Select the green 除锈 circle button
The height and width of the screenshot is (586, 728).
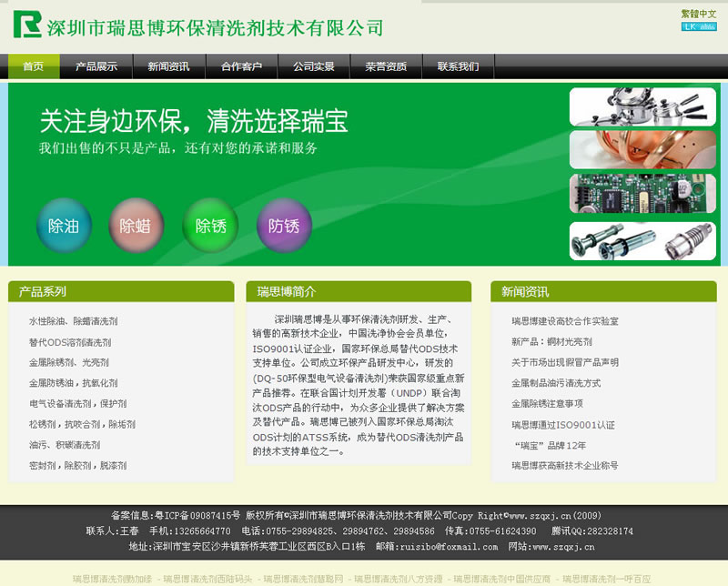(210, 226)
